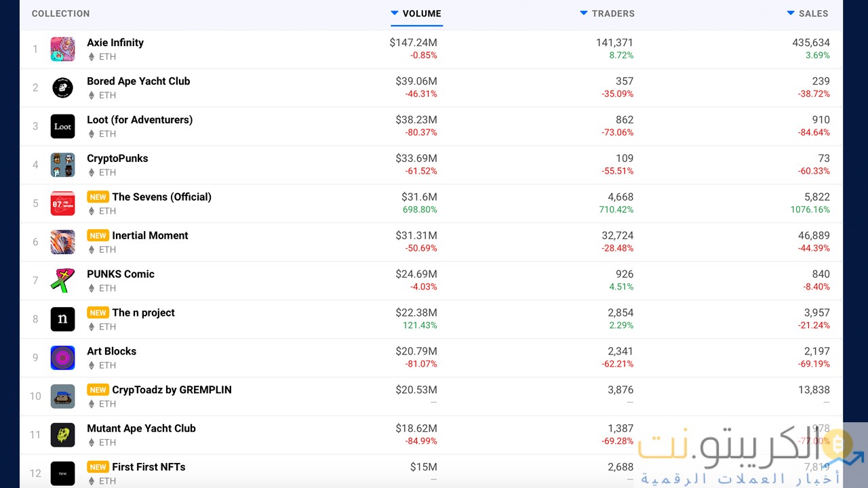Select the Loot collection black logo
This screenshot has width=868, height=488.
tap(62, 127)
